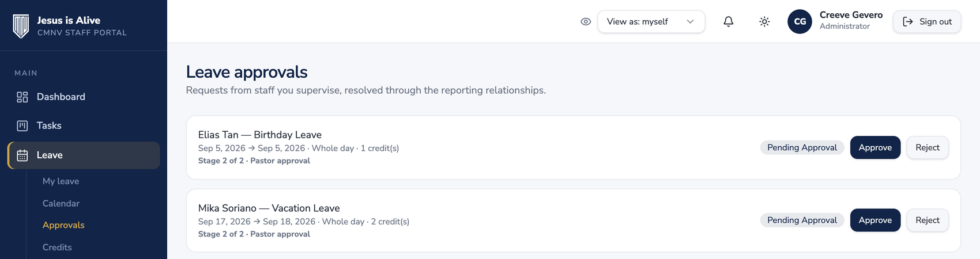Viewport: 980px width, 259px height.
Task: Click Pending Approval badge for Elias Tan
Action: pyautogui.click(x=802, y=147)
